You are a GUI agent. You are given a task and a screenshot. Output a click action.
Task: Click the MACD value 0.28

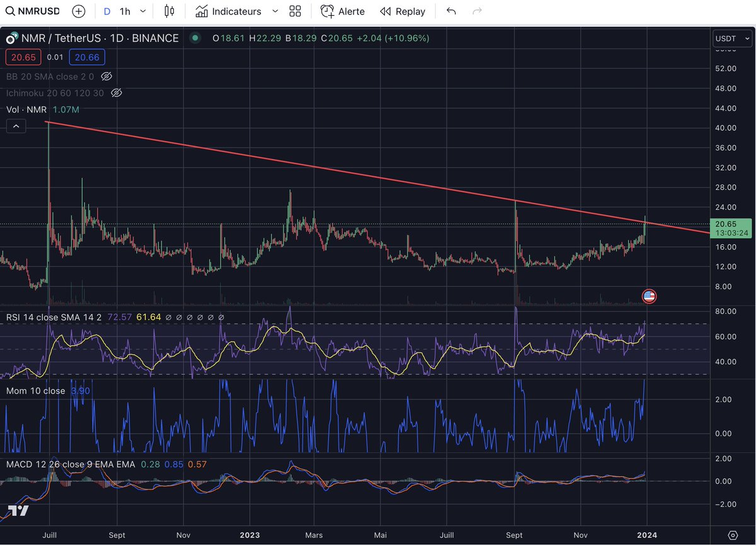(x=150, y=465)
